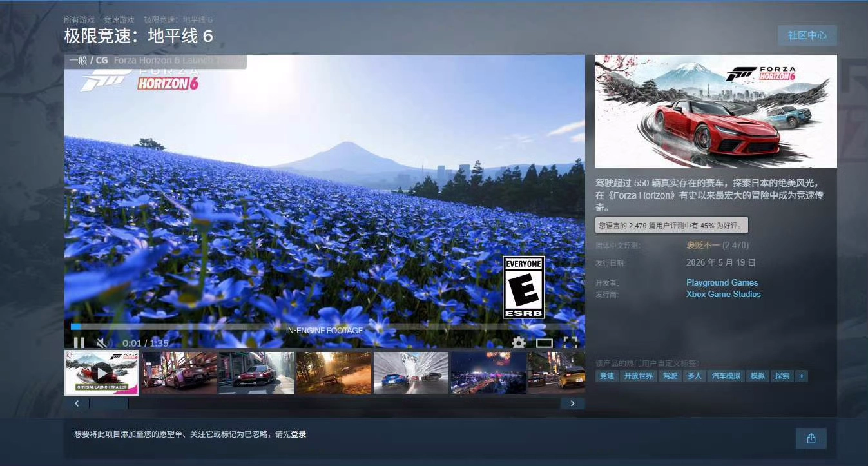Image resolution: width=868 pixels, height=466 pixels.
Task: Open the pink car night street screenshot
Action: (x=179, y=373)
